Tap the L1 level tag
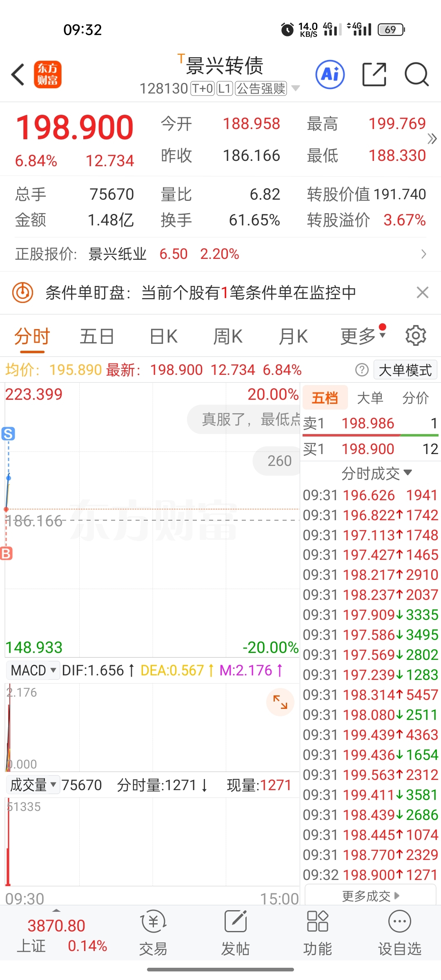Image resolution: width=441 pixels, height=980 pixels. tap(225, 88)
